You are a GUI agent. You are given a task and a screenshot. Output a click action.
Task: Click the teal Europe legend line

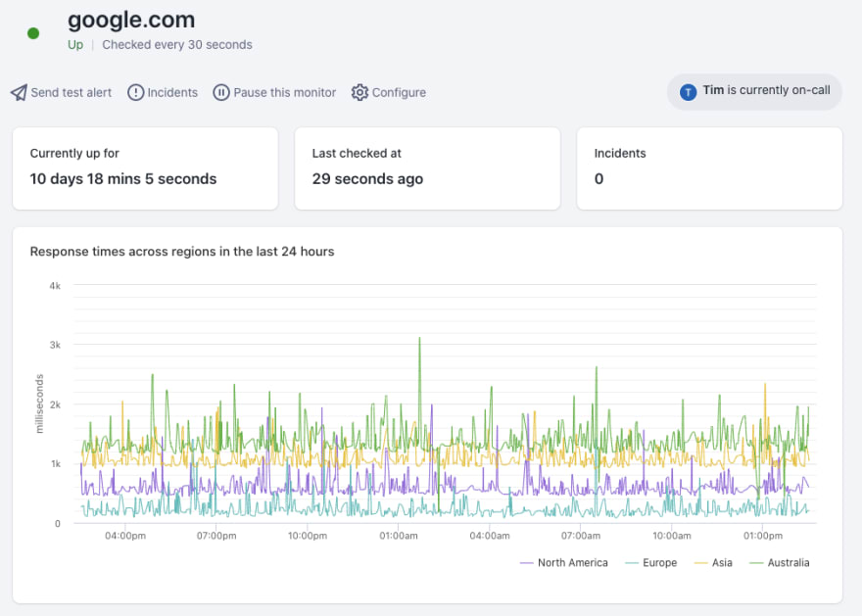(632, 563)
